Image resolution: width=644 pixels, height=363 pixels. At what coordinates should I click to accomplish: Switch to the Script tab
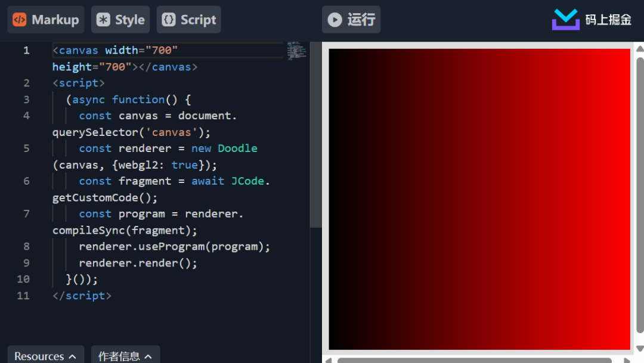tap(189, 20)
